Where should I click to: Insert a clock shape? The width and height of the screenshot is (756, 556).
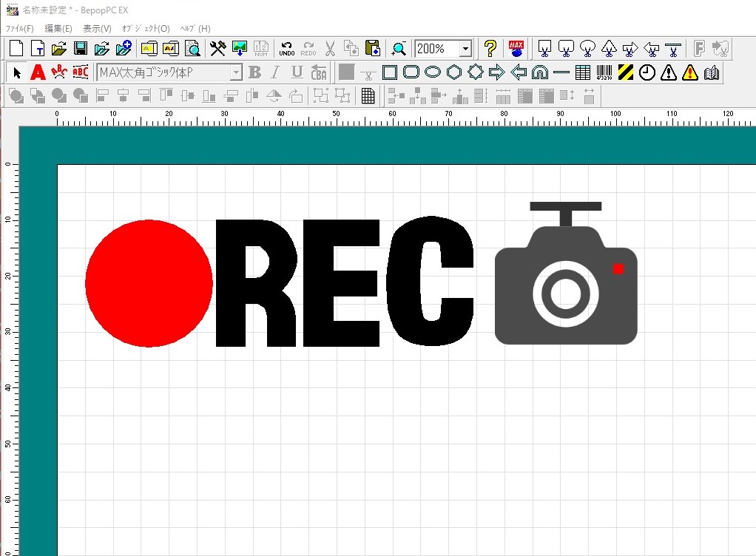coord(647,72)
